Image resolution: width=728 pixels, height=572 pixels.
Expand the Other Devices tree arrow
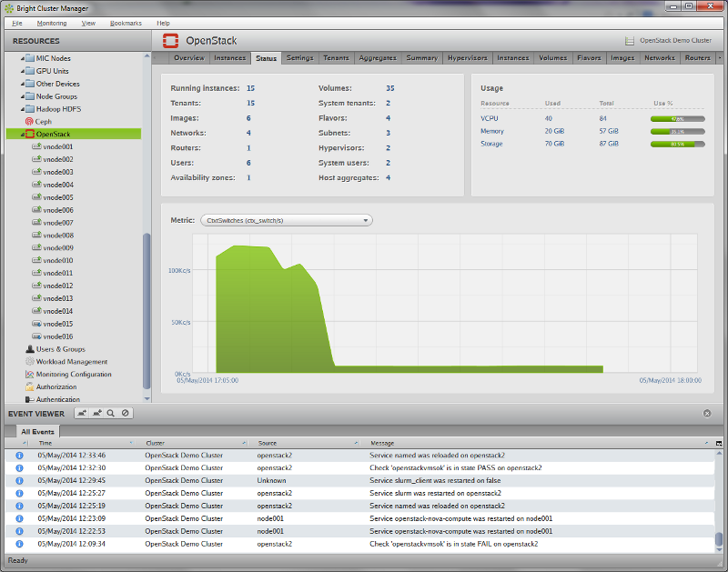(22, 84)
